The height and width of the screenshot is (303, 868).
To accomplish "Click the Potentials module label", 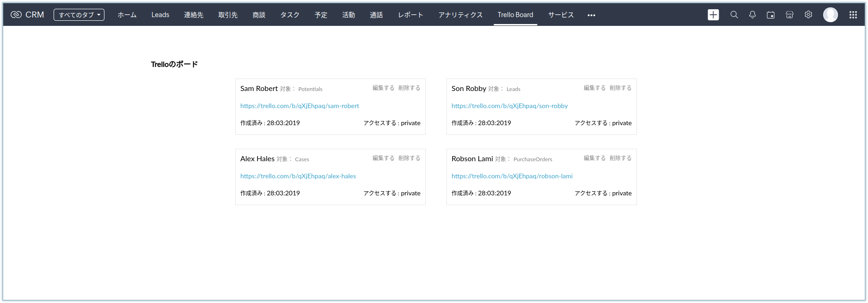I will pos(310,89).
